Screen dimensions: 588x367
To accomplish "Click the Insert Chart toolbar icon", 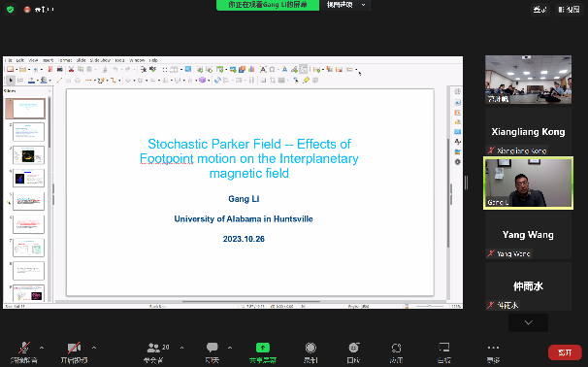I will point(251,70).
